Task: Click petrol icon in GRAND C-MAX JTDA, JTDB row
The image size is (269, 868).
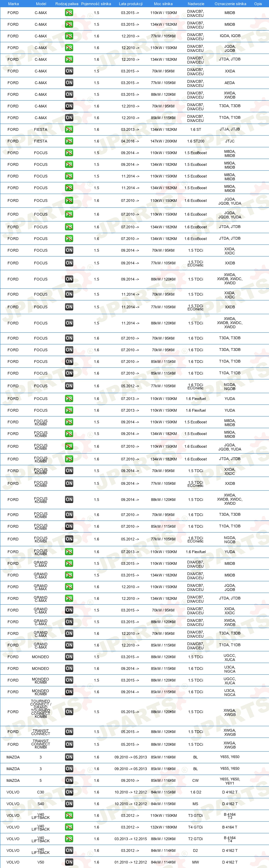Action: (69, 598)
